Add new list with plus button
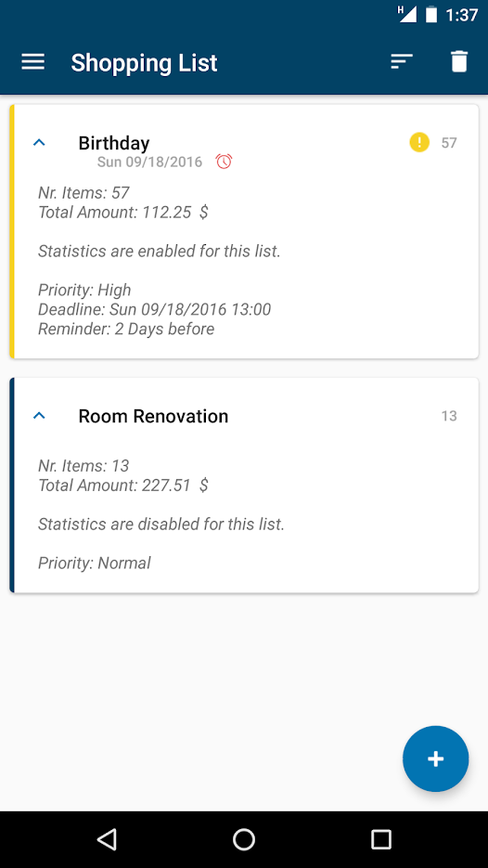This screenshot has width=488, height=868. point(435,758)
